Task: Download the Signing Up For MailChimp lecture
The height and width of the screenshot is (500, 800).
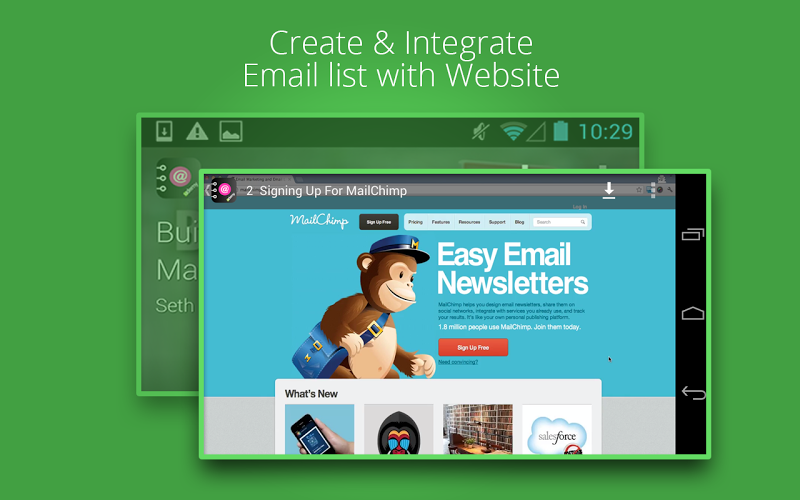Action: click(x=609, y=190)
